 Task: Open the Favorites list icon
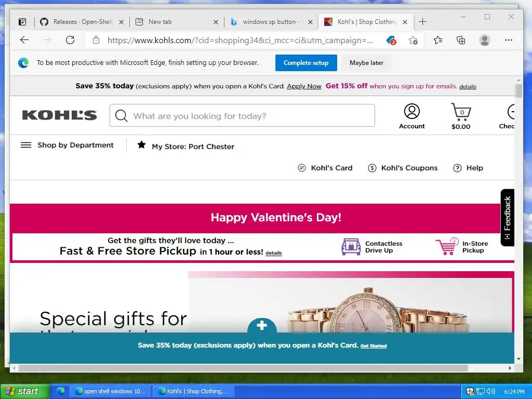pos(438,41)
